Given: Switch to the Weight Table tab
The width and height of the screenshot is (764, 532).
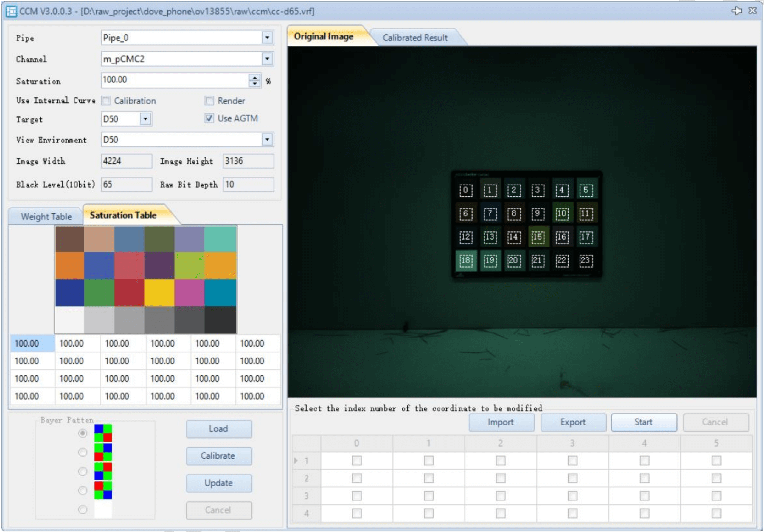Looking at the screenshot, I should click(x=46, y=216).
